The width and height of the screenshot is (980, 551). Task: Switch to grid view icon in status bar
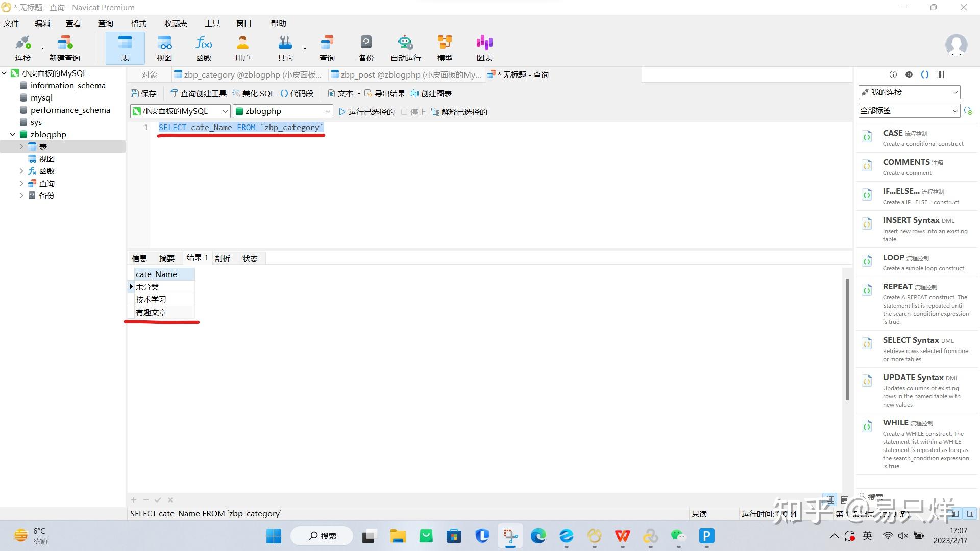point(830,499)
